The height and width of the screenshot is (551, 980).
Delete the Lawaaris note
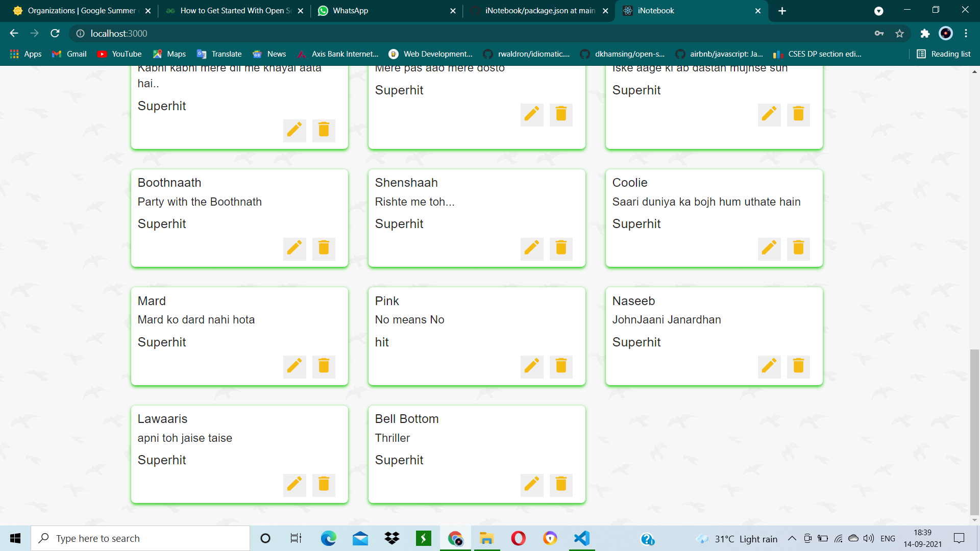(323, 485)
